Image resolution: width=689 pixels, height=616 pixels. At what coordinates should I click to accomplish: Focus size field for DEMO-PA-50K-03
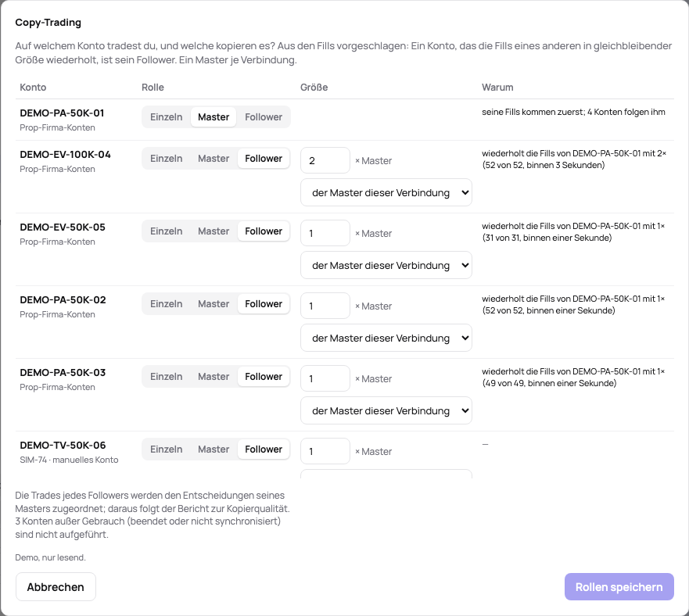tap(325, 378)
